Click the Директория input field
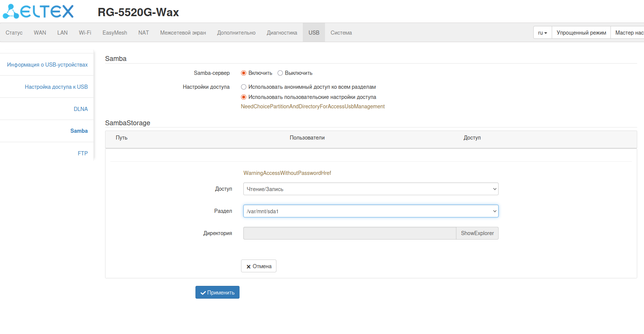The width and height of the screenshot is (644, 334). pyautogui.click(x=349, y=233)
